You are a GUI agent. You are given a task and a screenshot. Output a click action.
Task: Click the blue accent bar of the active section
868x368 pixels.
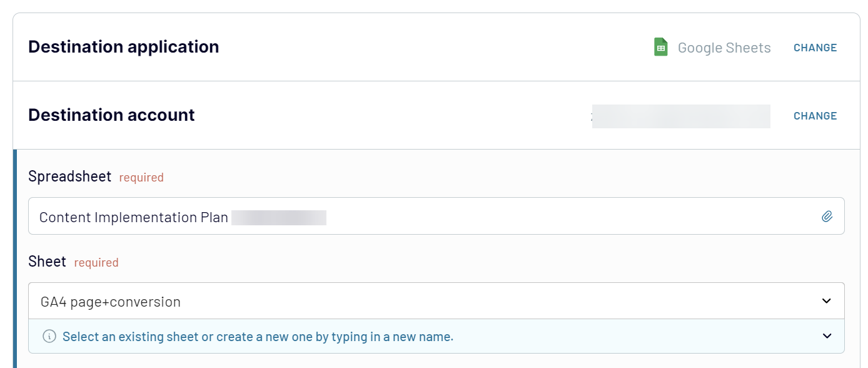click(x=15, y=258)
